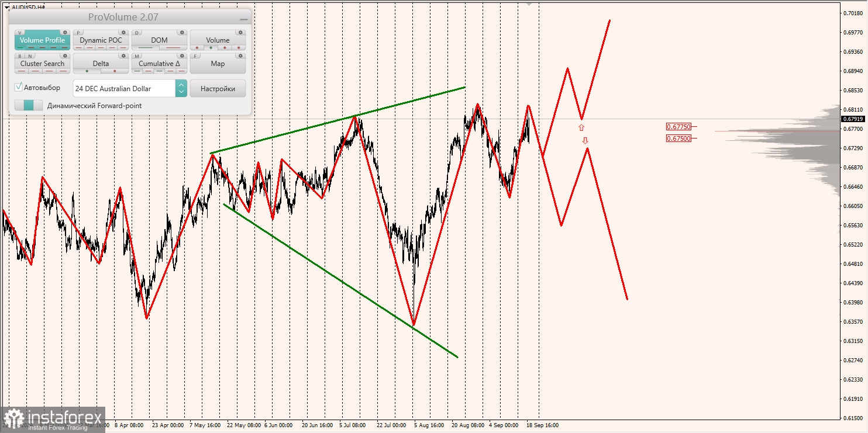Click the 0.68530 price axis label
The height and width of the screenshot is (433, 868).
tap(854, 90)
